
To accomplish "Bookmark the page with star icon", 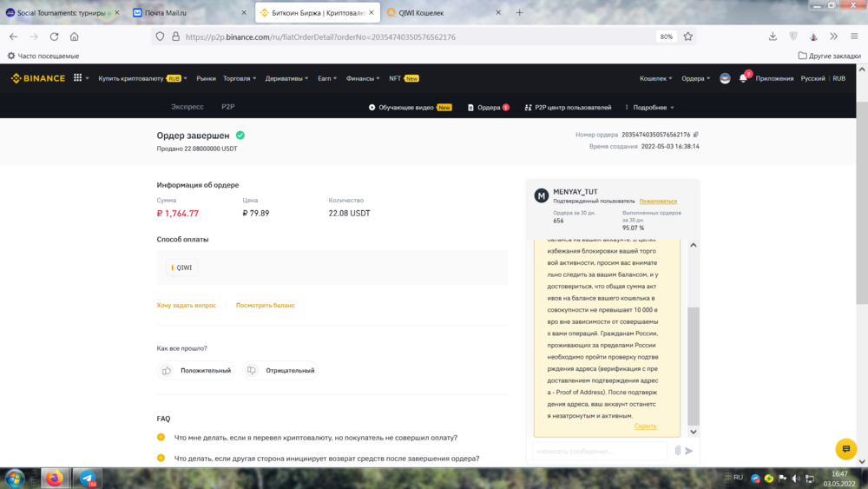I will point(688,36).
